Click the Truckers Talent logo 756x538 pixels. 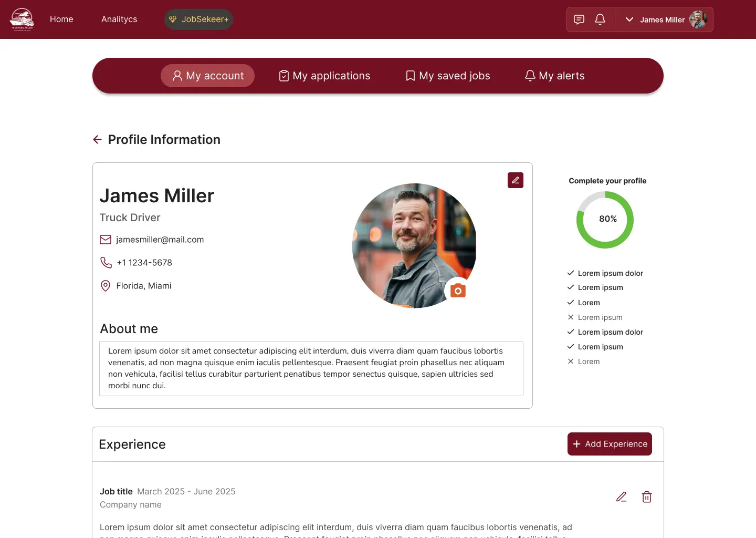coord(22,19)
